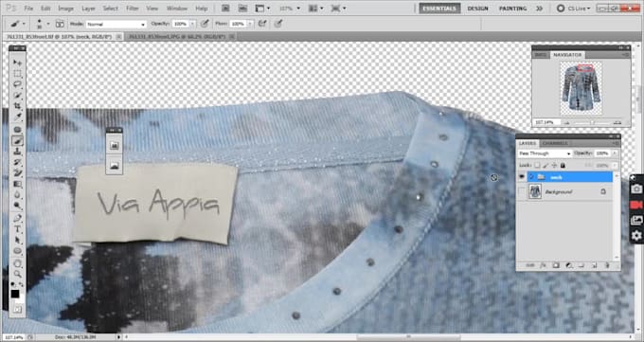The image size is (644, 342).
Task: Toggle Quick Mask mode at the toolbox bottom
Action: (x=17, y=309)
